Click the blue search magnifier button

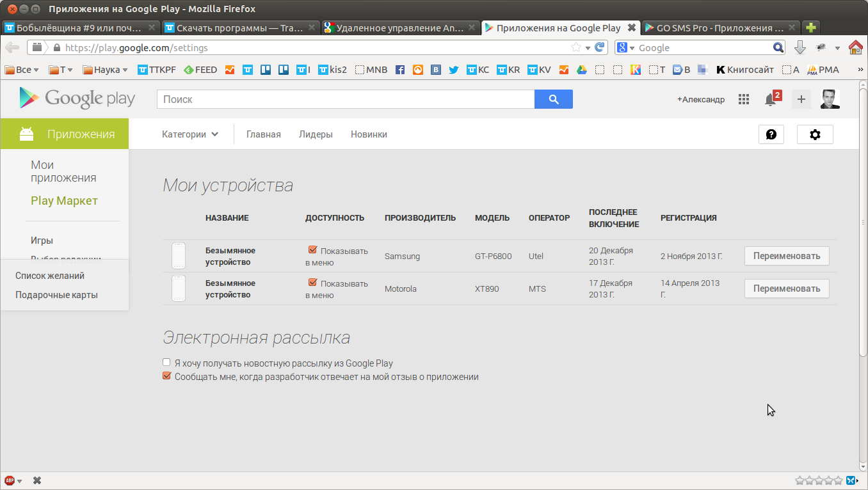(x=554, y=99)
